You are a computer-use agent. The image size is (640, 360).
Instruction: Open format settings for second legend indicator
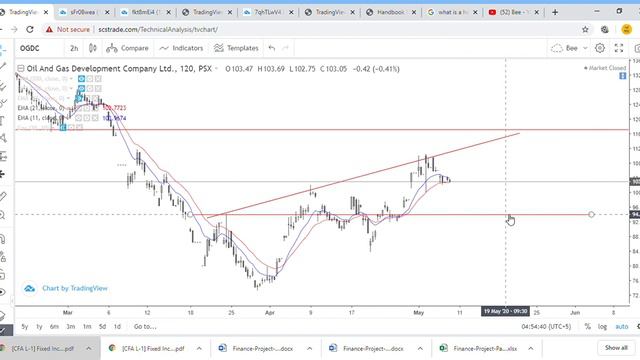90,89
